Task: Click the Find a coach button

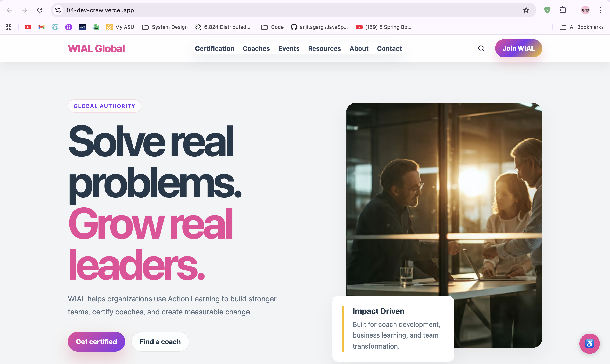Action: pyautogui.click(x=160, y=341)
